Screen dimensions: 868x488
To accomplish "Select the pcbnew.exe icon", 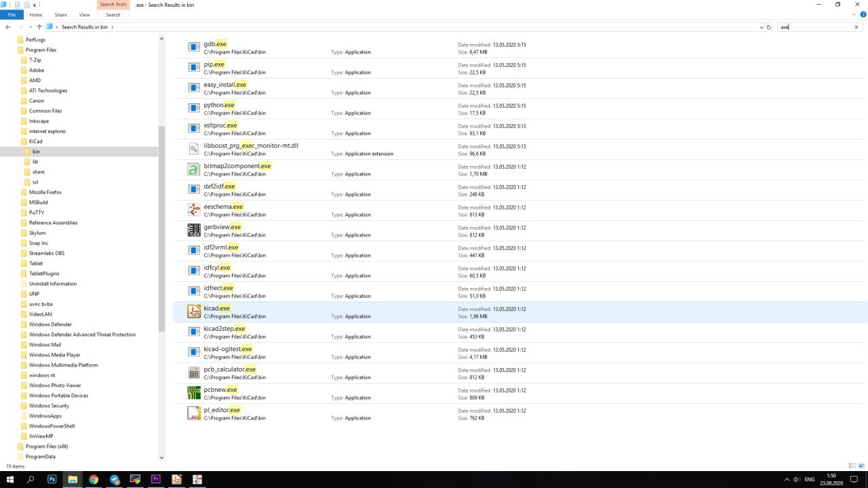I will click(x=193, y=393).
